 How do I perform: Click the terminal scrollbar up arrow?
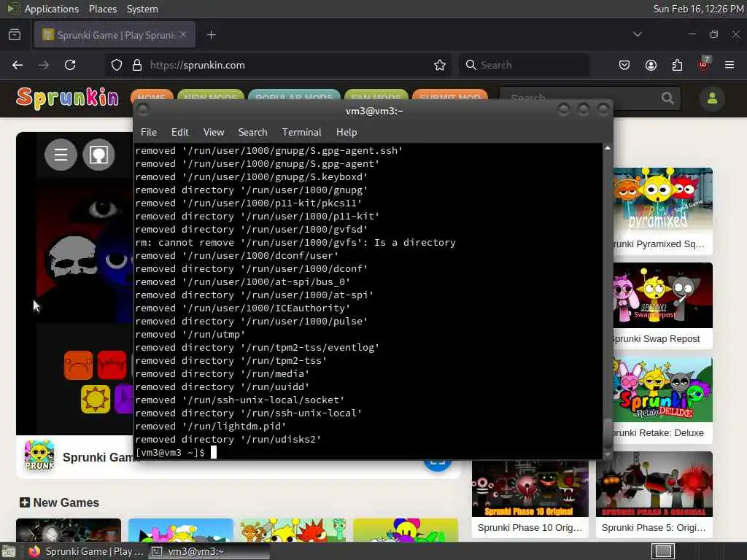pyautogui.click(x=608, y=148)
